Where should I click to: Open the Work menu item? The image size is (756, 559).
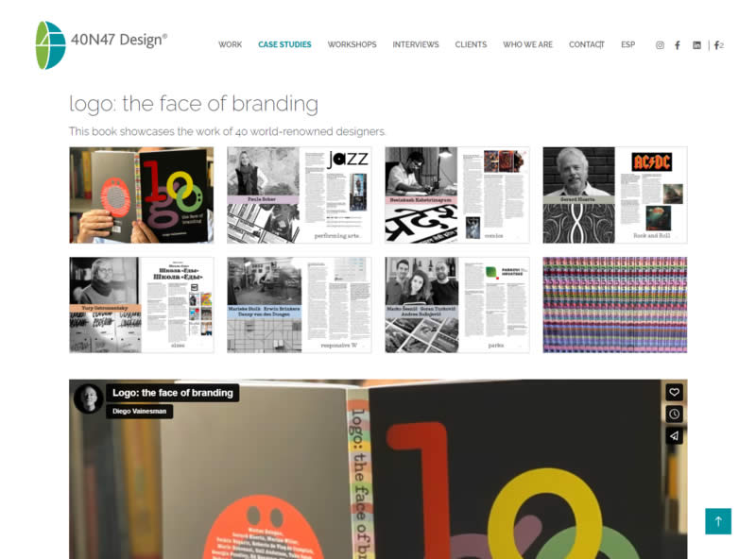(x=230, y=44)
